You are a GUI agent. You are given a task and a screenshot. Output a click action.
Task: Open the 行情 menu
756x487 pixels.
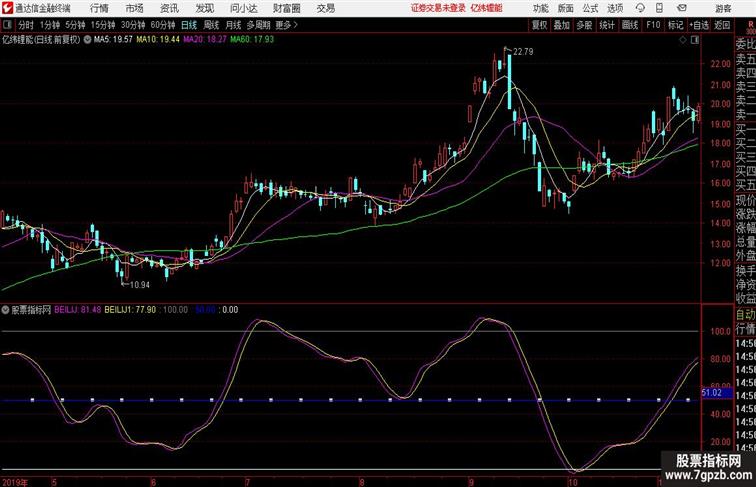(x=99, y=8)
